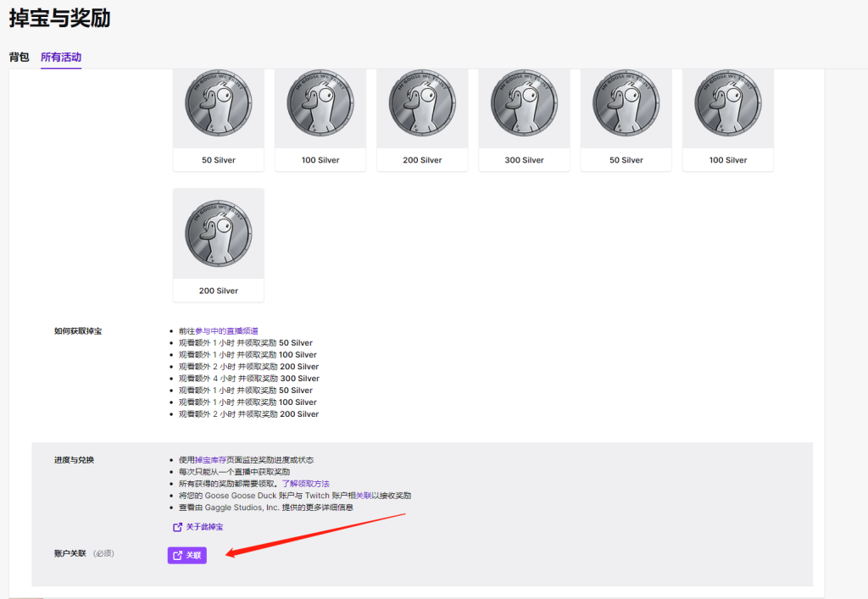Click the 进度与兑换 section label
The width and height of the screenshot is (868, 599).
(75, 460)
